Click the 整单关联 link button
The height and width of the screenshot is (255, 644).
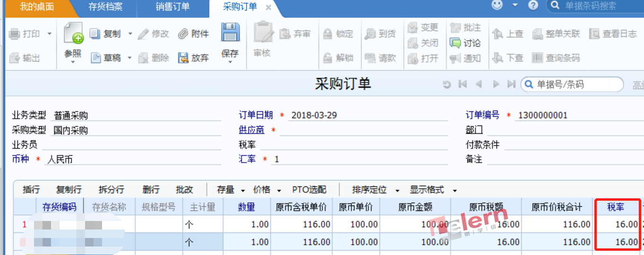[x=556, y=34]
